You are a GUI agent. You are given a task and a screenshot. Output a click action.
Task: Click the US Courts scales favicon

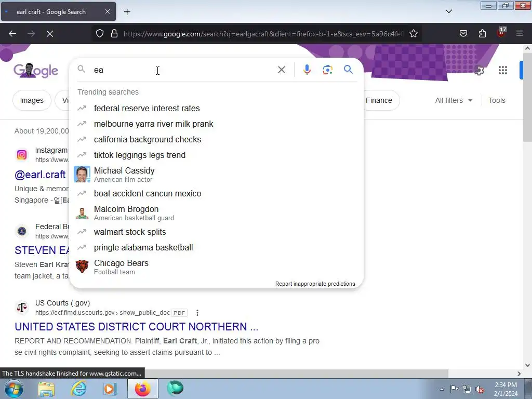click(22, 308)
